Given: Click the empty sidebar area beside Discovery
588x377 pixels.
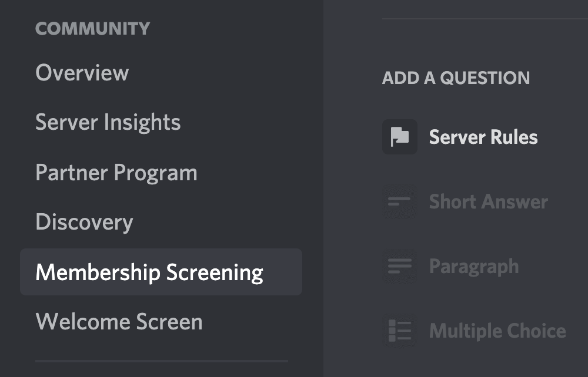Looking at the screenshot, I should click(x=218, y=222).
